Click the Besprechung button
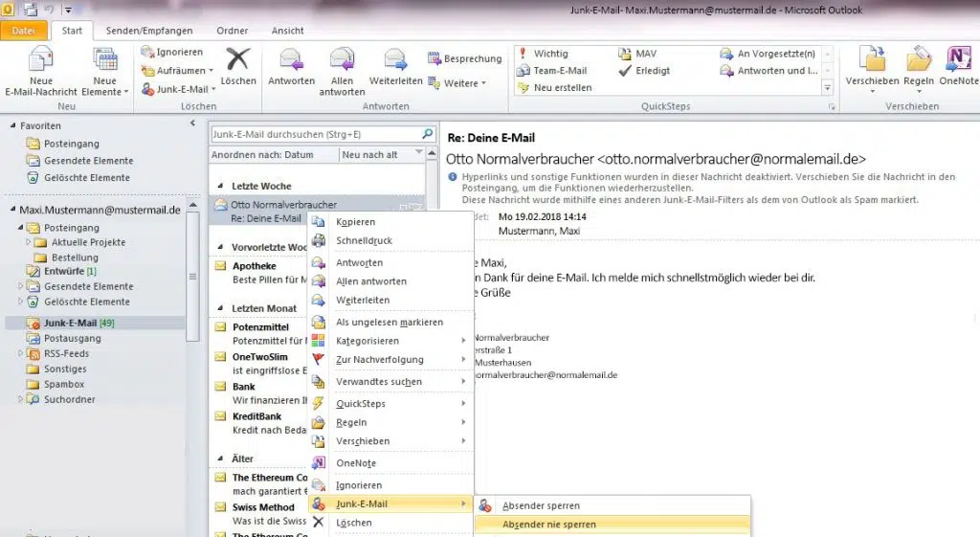 coord(465,58)
